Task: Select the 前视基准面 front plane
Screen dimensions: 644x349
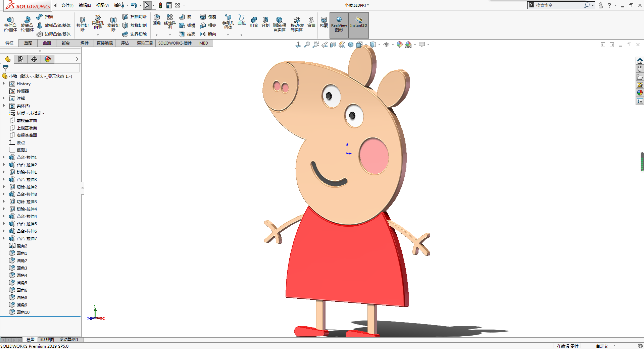Action: [x=23, y=120]
